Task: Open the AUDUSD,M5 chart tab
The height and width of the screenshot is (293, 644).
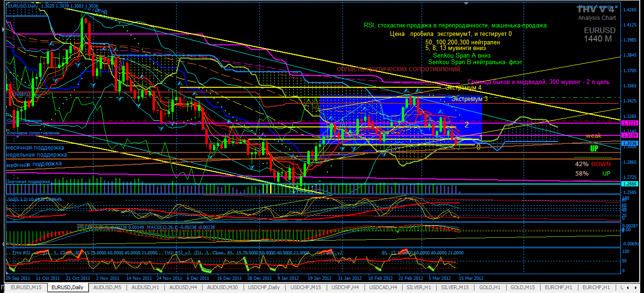Action: (107, 287)
